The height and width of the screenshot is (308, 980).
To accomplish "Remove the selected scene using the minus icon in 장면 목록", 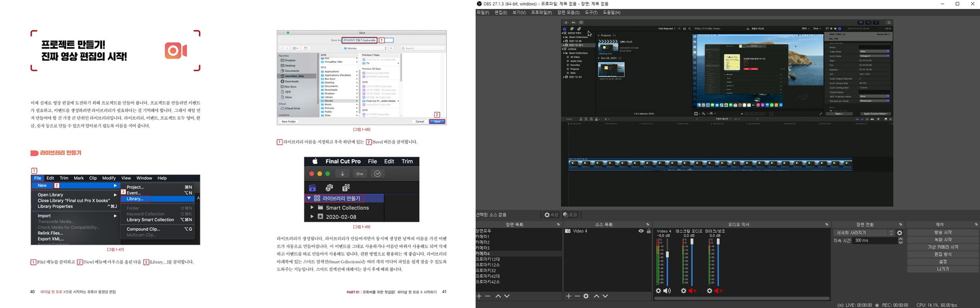I will point(488,296).
